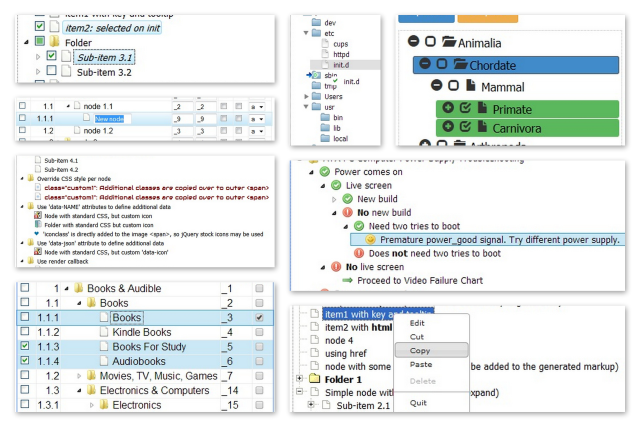Select the Premature power_good signal row
Viewport: 640px width, 427px height.
click(487, 240)
